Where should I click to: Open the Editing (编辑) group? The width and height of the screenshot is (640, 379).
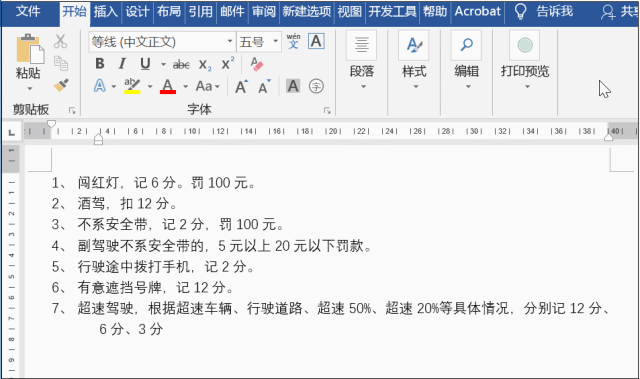click(466, 61)
